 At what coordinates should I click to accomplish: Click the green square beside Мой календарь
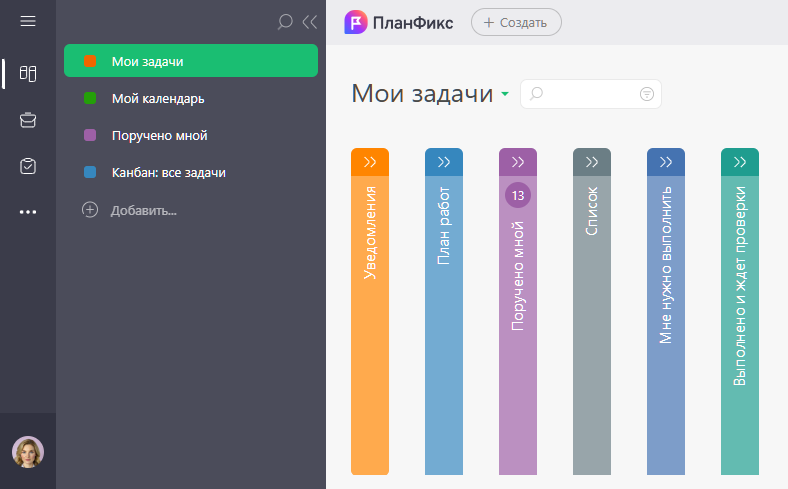[x=90, y=98]
